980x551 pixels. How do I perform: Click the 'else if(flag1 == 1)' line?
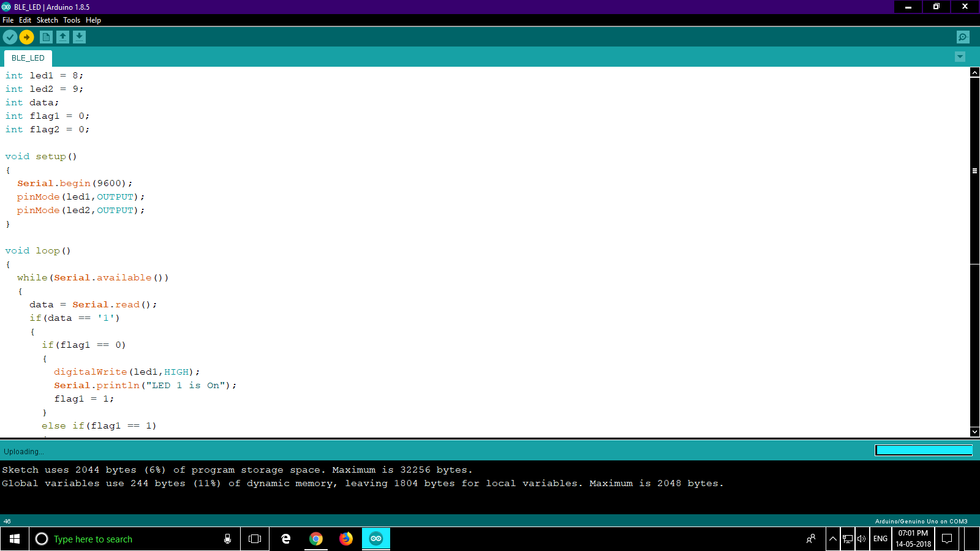pyautogui.click(x=99, y=425)
